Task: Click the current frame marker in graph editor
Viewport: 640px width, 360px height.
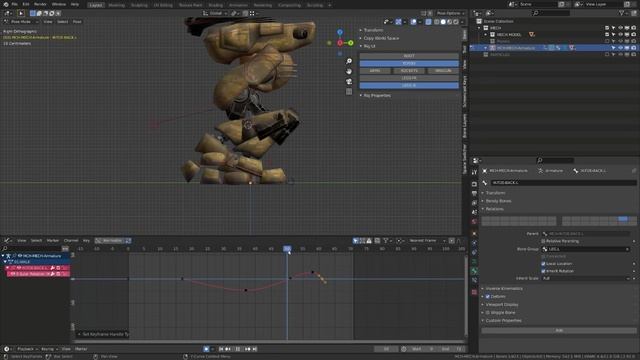Action: (x=287, y=249)
